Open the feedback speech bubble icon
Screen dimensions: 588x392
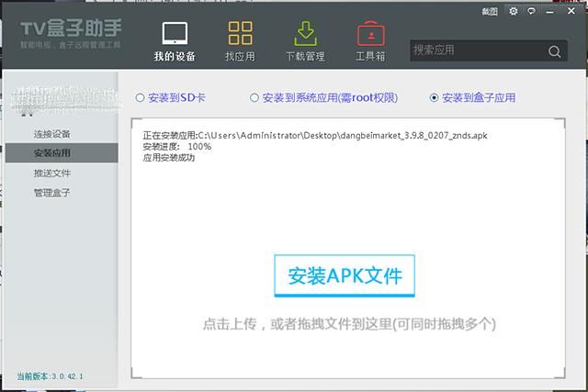pyautogui.click(x=531, y=11)
